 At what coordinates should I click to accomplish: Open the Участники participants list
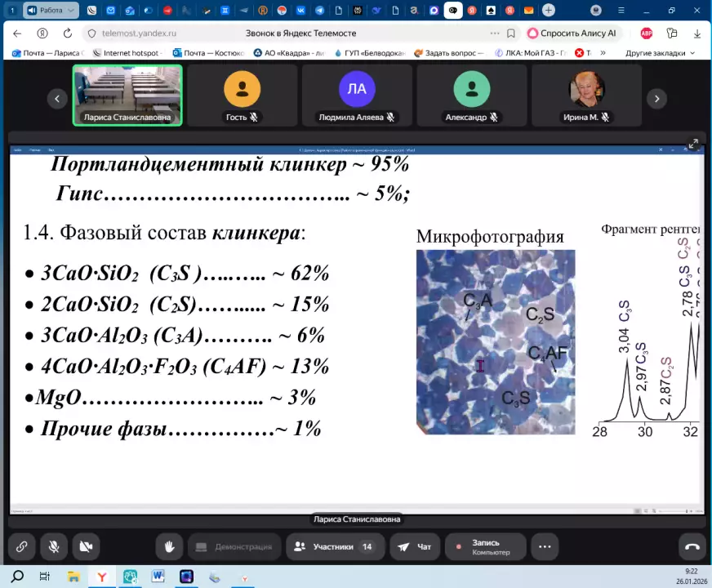pyautogui.click(x=334, y=546)
